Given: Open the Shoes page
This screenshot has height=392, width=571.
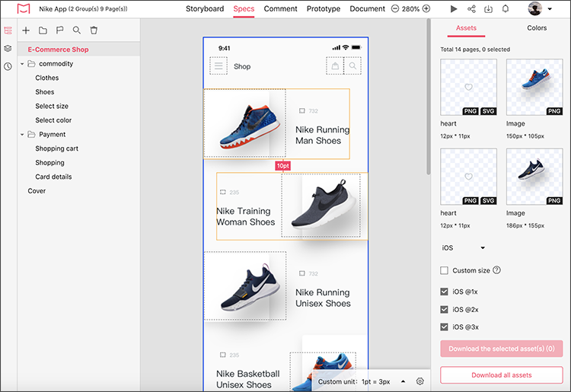Looking at the screenshot, I should click(45, 92).
